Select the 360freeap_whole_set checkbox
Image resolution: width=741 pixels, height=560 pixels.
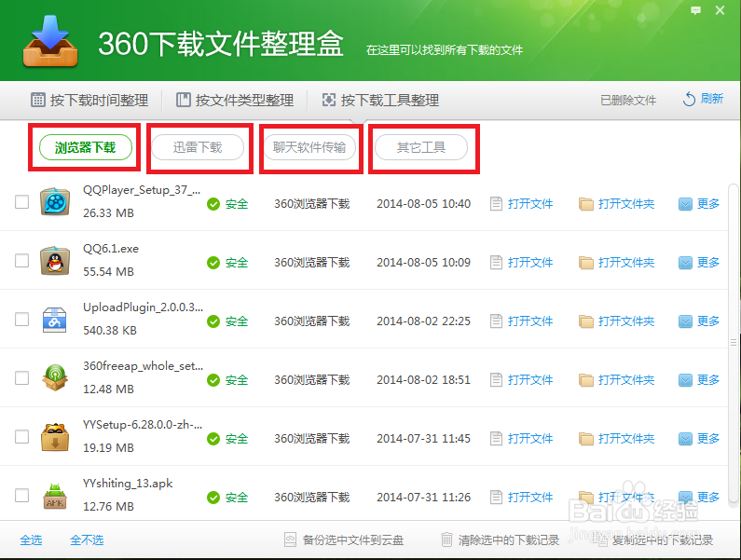click(21, 377)
